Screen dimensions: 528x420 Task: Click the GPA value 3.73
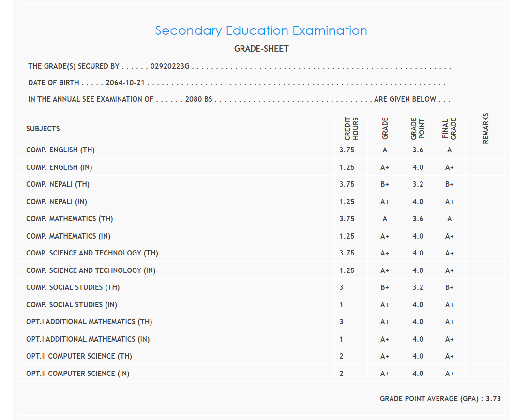(x=493, y=399)
